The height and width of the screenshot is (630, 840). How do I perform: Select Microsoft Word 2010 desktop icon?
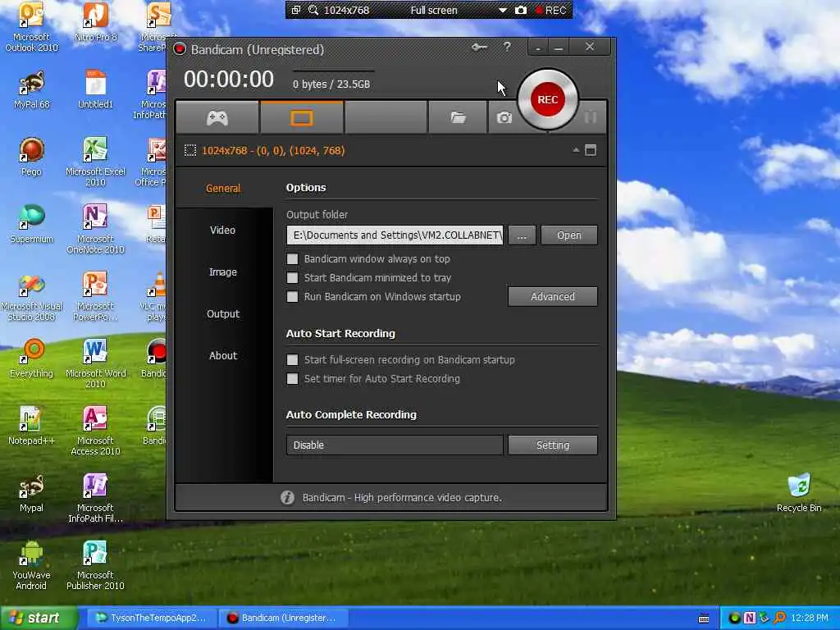95,363
